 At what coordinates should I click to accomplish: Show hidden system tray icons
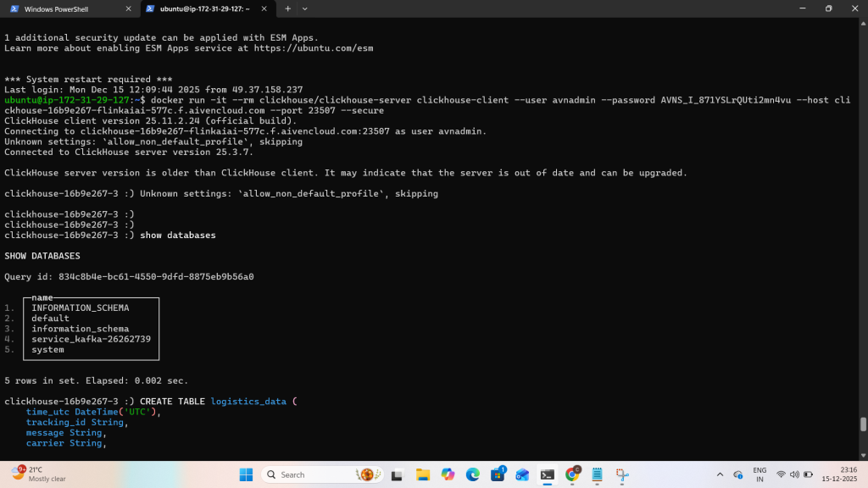pyautogui.click(x=720, y=474)
